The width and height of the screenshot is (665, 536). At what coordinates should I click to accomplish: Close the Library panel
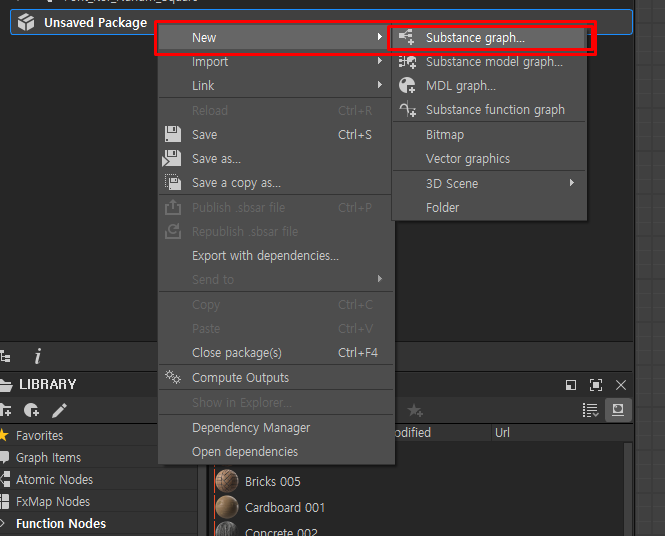tap(621, 385)
